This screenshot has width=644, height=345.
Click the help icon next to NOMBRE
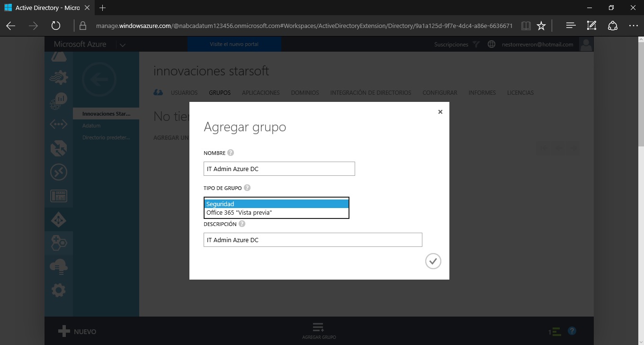tap(231, 153)
